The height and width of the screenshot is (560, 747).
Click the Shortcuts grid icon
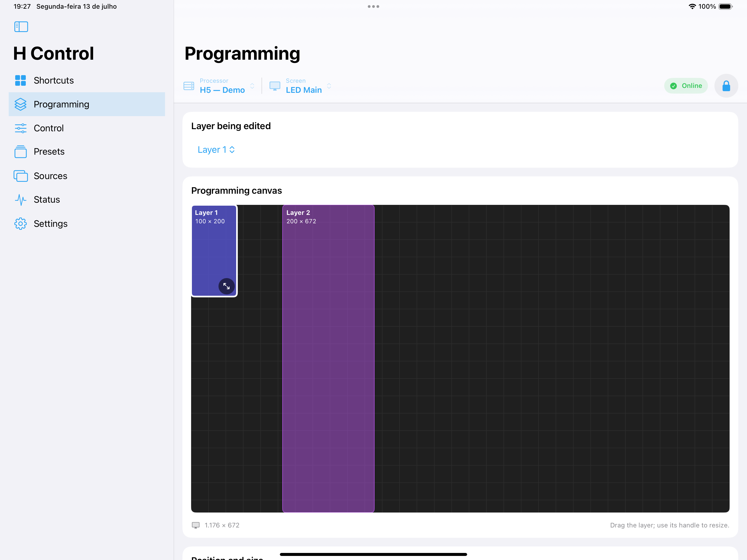point(20,80)
